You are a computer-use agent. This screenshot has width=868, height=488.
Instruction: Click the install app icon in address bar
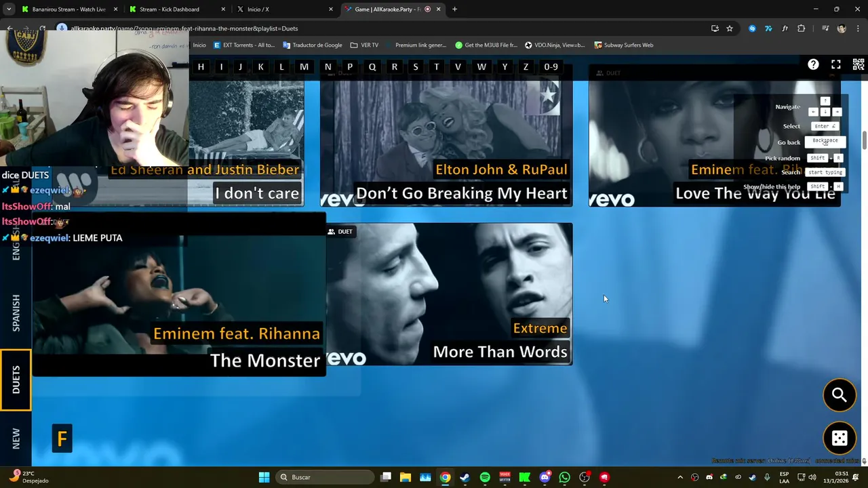coord(715,28)
